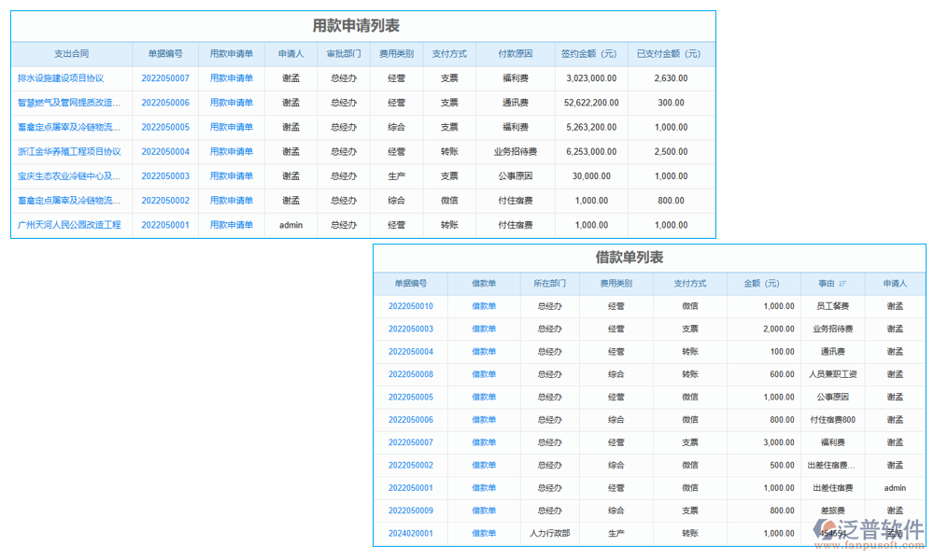Click the 所在部门 column header in 借款单列表

tap(549, 284)
